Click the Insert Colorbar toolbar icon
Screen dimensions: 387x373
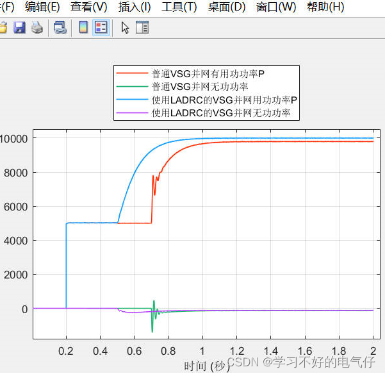click(x=83, y=27)
